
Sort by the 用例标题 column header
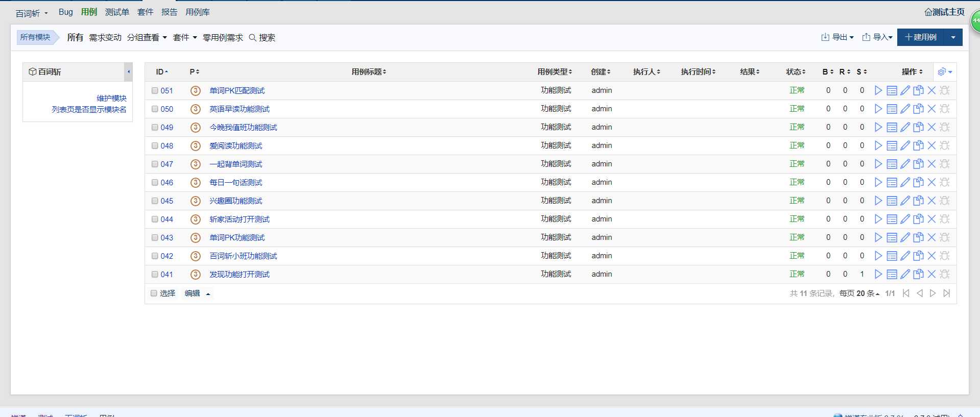(x=369, y=72)
